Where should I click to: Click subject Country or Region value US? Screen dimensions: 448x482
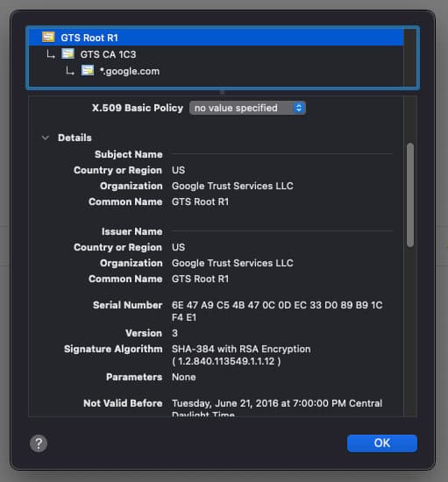click(178, 170)
